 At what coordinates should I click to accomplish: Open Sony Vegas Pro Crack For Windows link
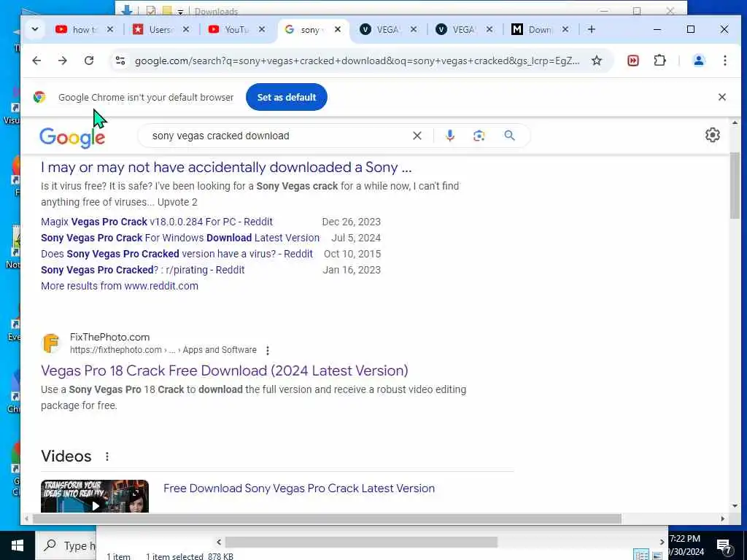point(180,238)
